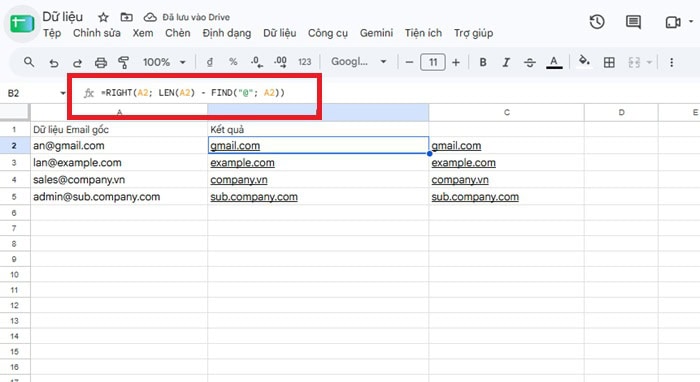Open the Chỉnh sửa menu
700x382 pixels.
pos(97,33)
